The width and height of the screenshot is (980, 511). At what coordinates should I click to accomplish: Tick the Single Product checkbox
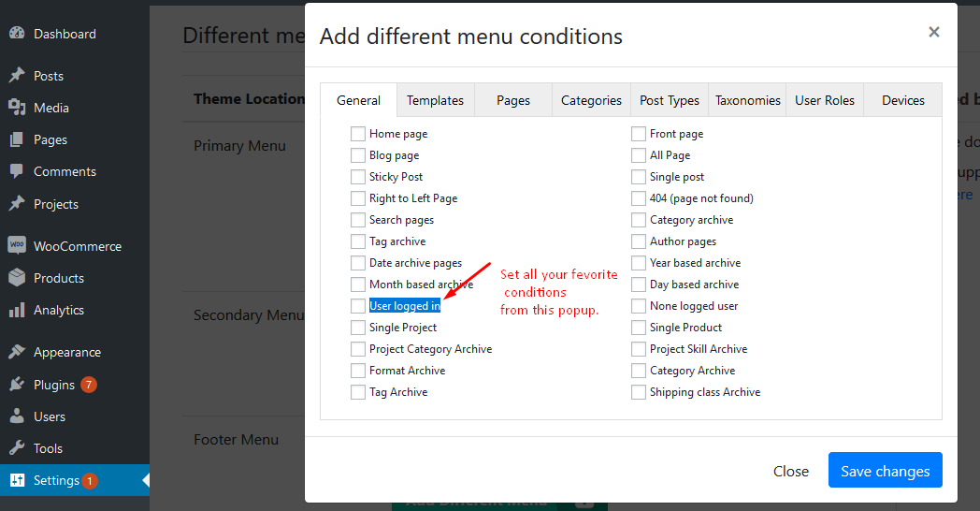[638, 328]
